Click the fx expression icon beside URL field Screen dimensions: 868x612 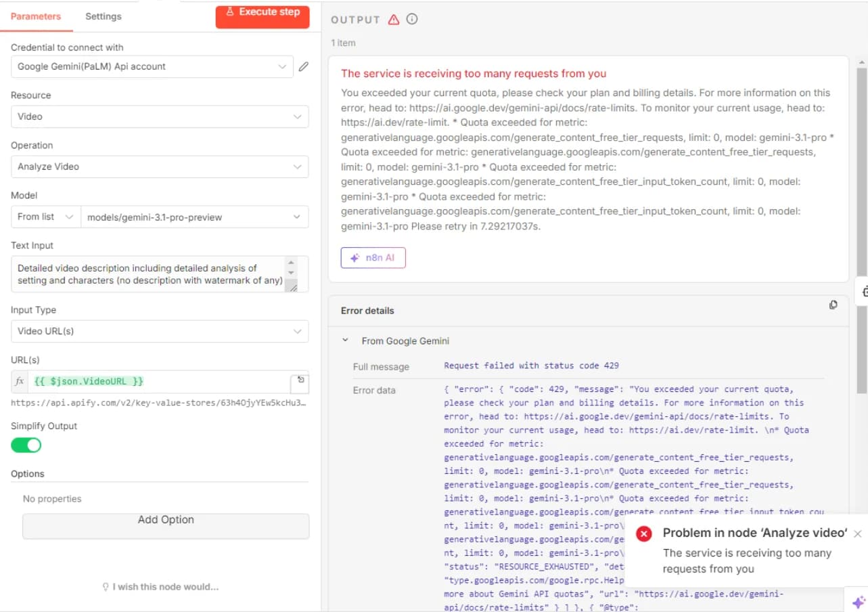coord(20,381)
